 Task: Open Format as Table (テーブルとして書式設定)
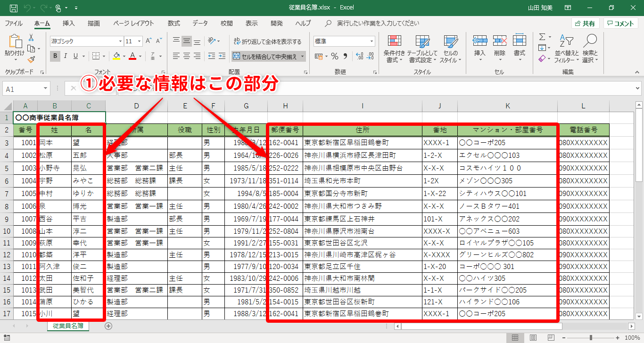click(422, 49)
